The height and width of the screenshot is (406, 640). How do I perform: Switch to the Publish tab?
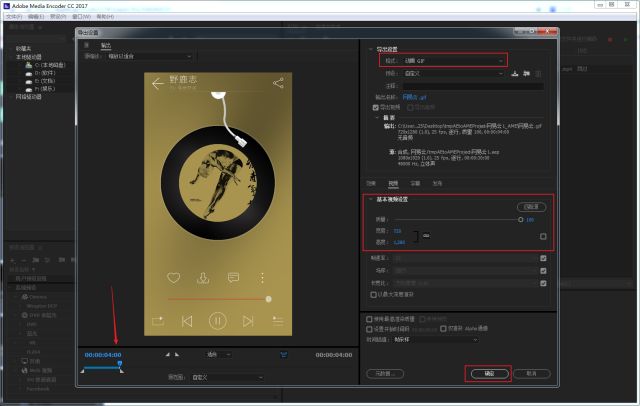pos(437,184)
